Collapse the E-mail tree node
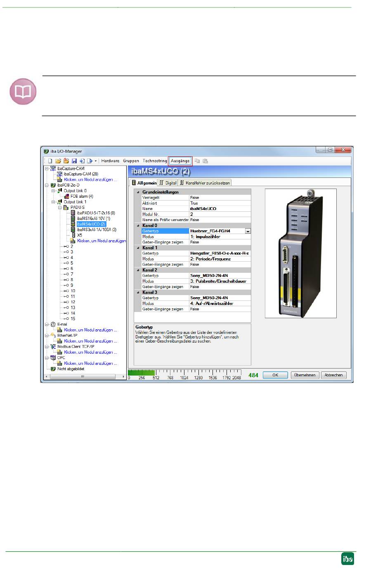 (x=47, y=324)
